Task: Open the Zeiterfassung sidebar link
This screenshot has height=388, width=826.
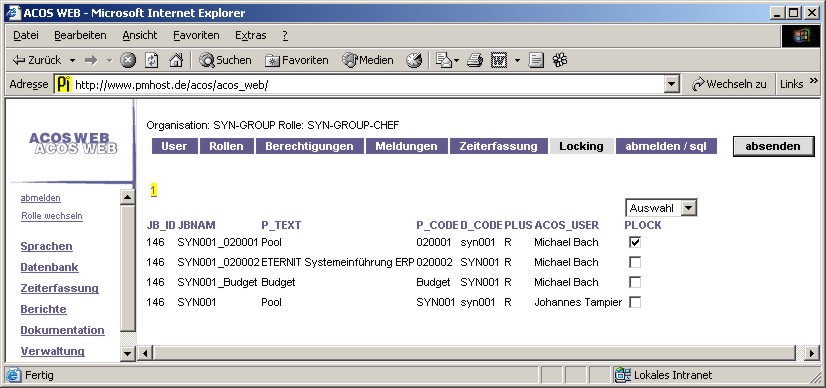Action: tap(60, 288)
